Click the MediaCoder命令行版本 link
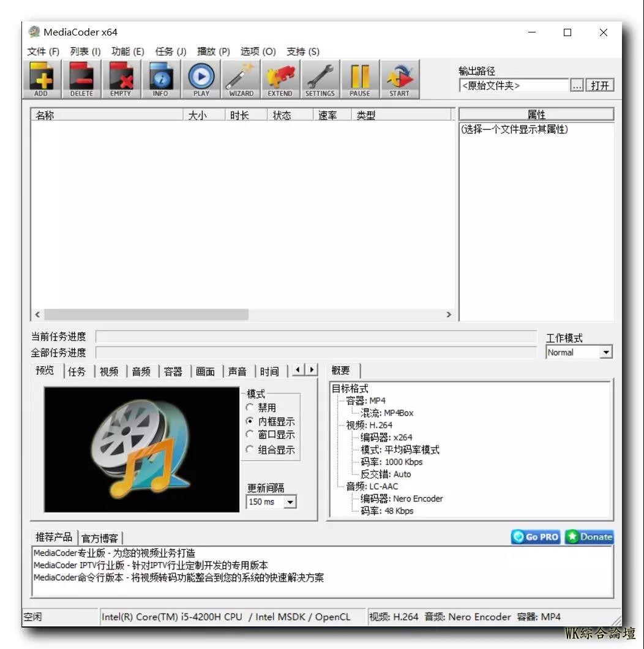The width and height of the screenshot is (644, 649). (x=178, y=577)
